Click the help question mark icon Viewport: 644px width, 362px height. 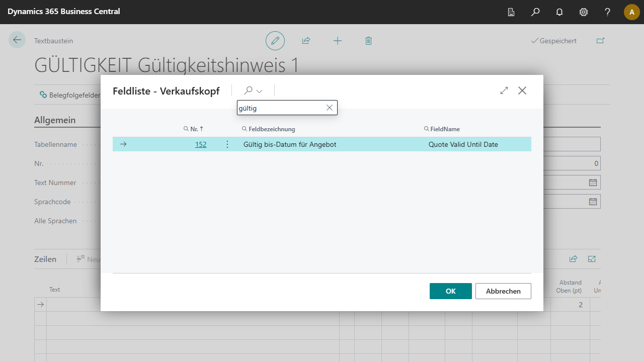click(608, 12)
